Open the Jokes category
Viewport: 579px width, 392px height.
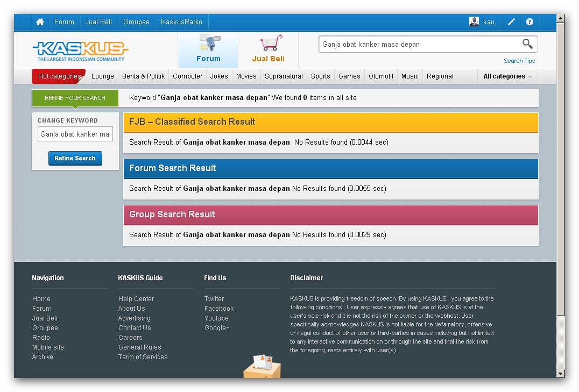[219, 76]
